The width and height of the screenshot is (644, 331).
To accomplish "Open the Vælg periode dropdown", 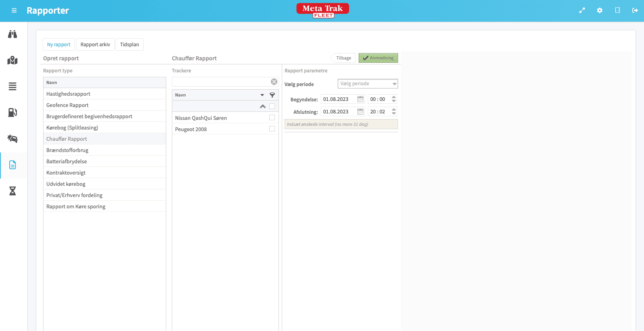I will (x=367, y=84).
